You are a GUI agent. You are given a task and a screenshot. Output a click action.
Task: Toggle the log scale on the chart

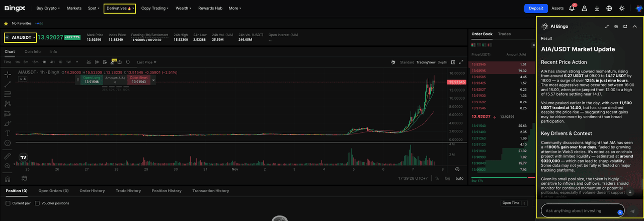(x=447, y=178)
